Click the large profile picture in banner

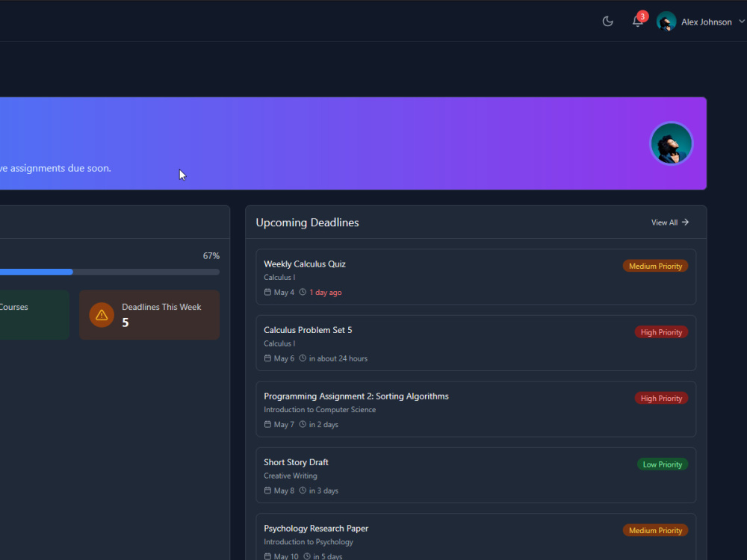[672, 143]
